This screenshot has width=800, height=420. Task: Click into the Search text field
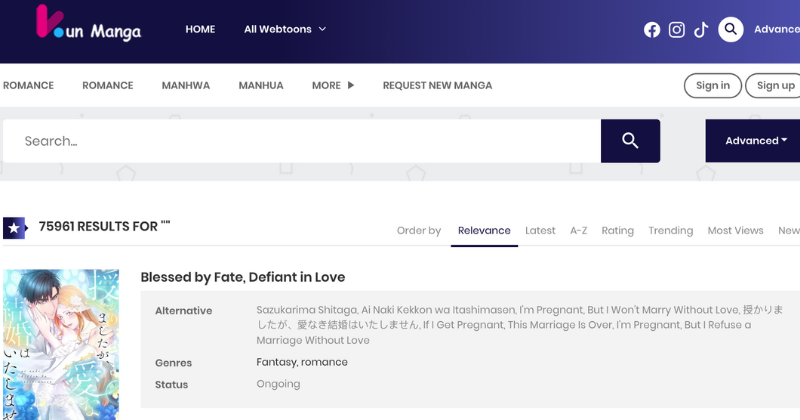[300, 141]
